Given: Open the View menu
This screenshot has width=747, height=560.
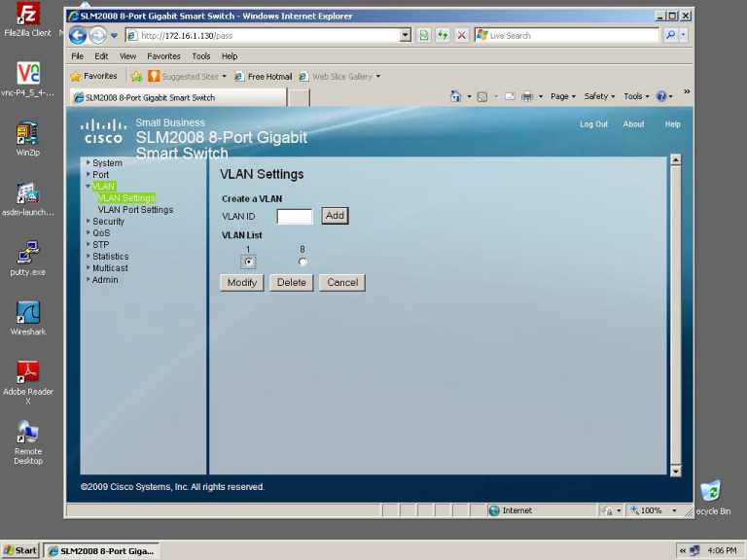Looking at the screenshot, I should pos(127,56).
